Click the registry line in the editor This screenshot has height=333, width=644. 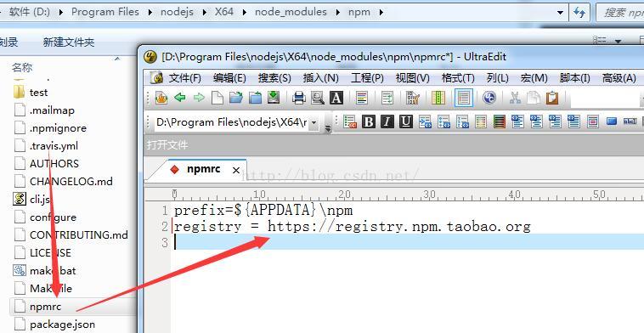[353, 227]
